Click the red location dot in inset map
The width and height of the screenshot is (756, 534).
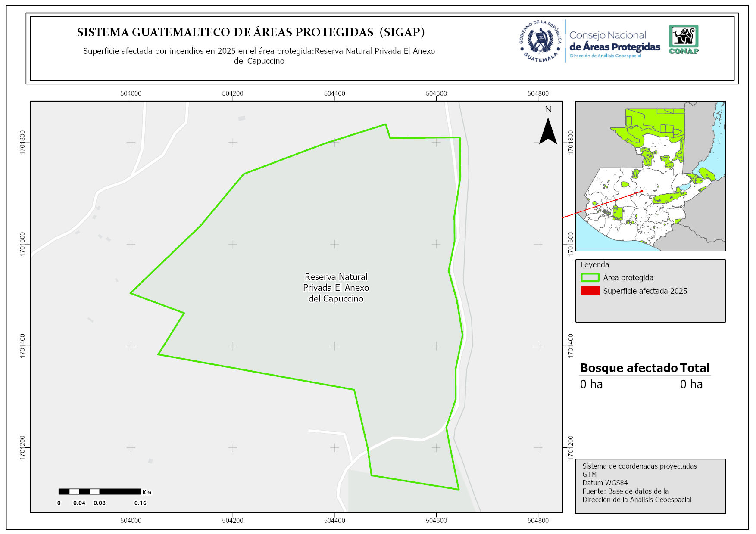coord(642,191)
